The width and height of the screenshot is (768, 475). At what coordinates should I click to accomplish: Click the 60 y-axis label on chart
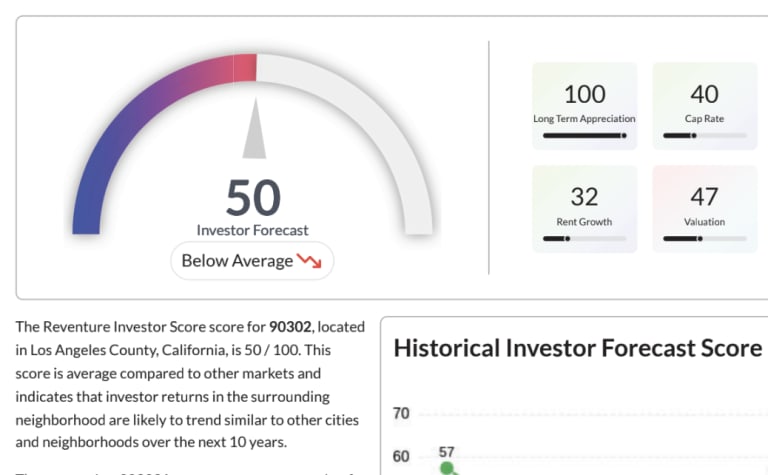click(401, 457)
